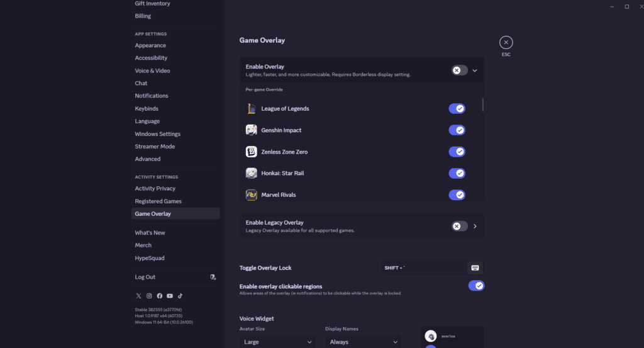
Task: Click the Toggle Overlay Lock keybind field
Action: tap(423, 268)
